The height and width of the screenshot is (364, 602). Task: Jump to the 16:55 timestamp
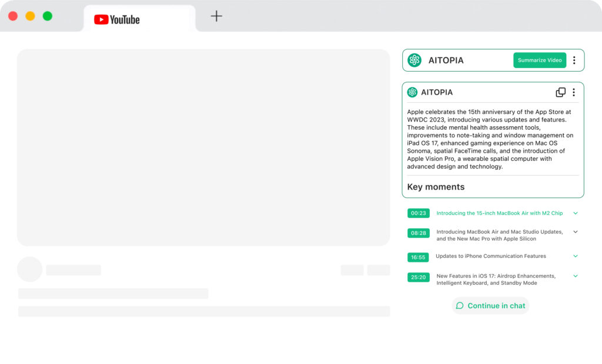coord(418,257)
